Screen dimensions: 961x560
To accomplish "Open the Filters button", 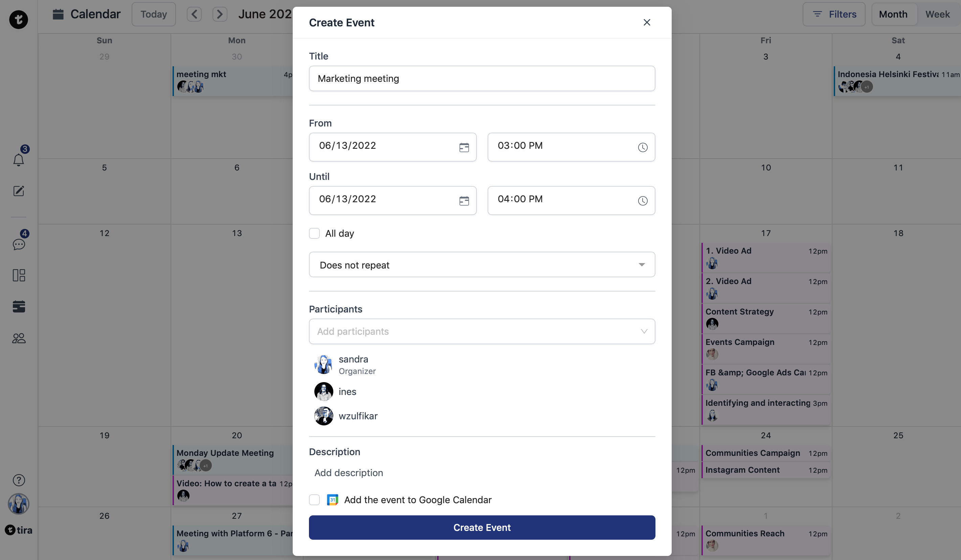I will pos(834,15).
